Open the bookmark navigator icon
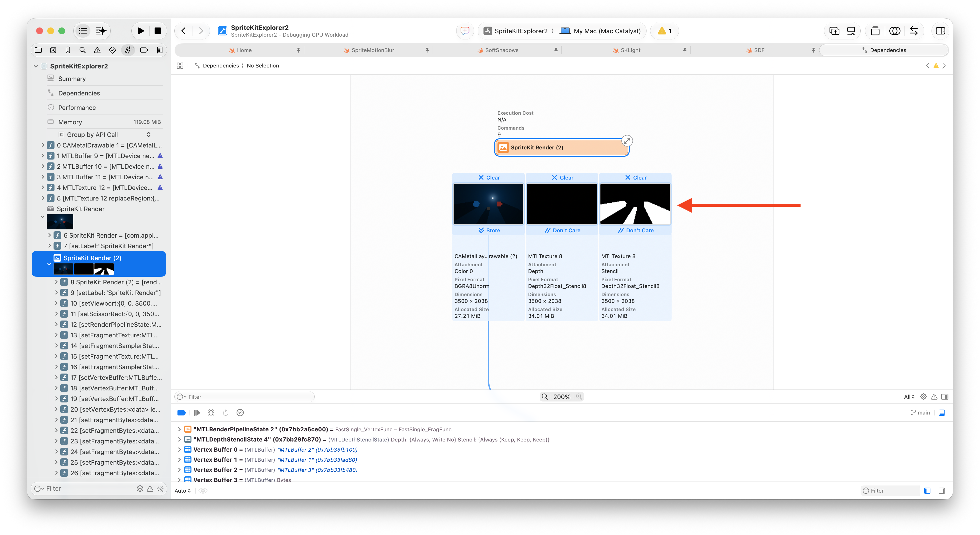 pos(68,50)
